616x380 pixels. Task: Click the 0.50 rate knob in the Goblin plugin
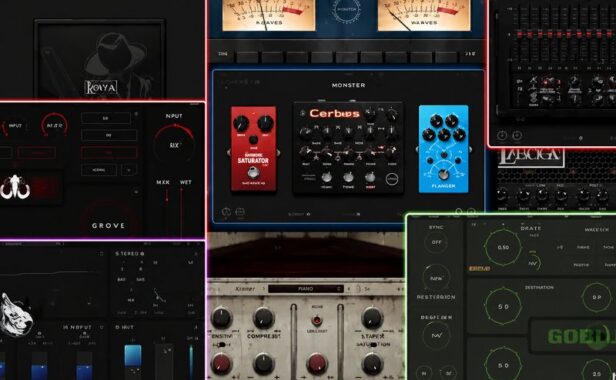coord(503,248)
